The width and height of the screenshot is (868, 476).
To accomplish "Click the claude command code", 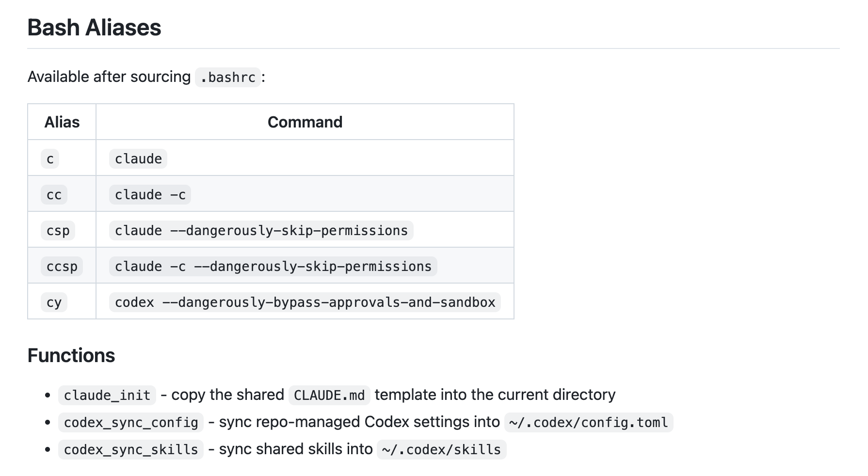I will click(138, 159).
